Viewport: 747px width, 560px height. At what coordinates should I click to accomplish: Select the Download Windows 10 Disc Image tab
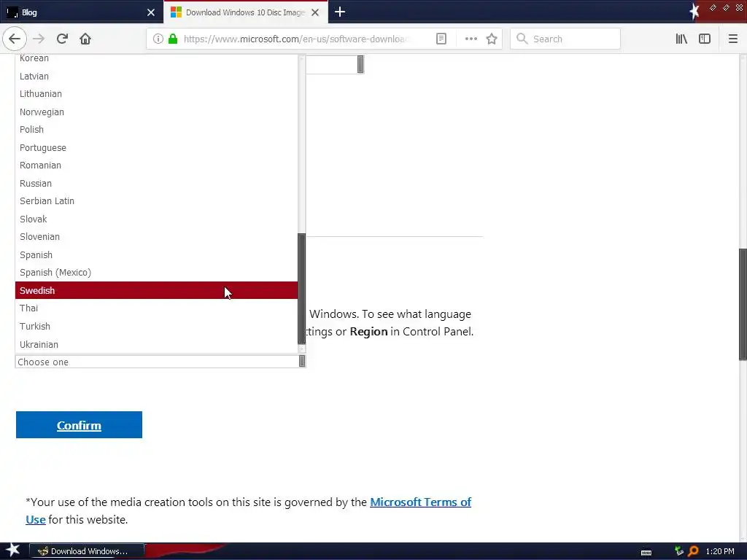[246, 12]
